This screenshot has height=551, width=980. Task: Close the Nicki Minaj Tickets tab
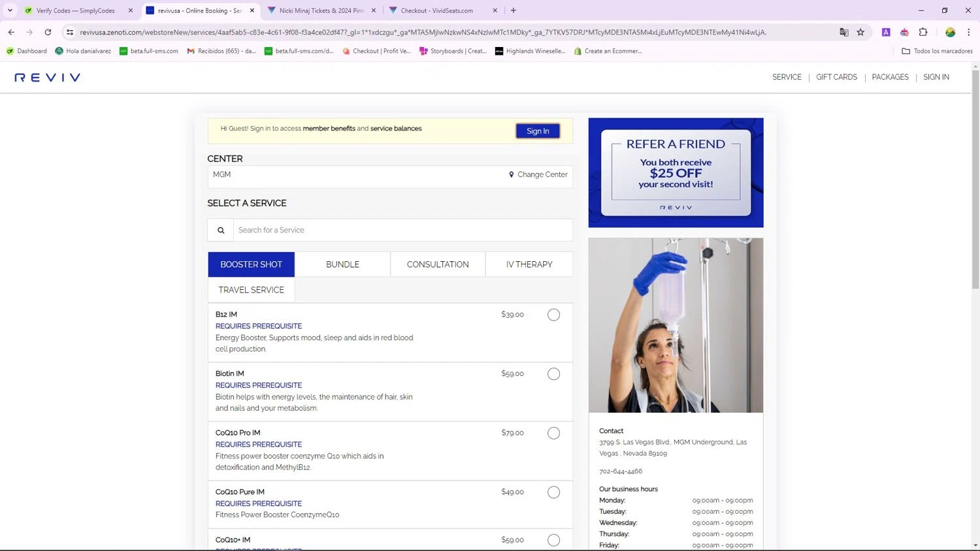[374, 10]
